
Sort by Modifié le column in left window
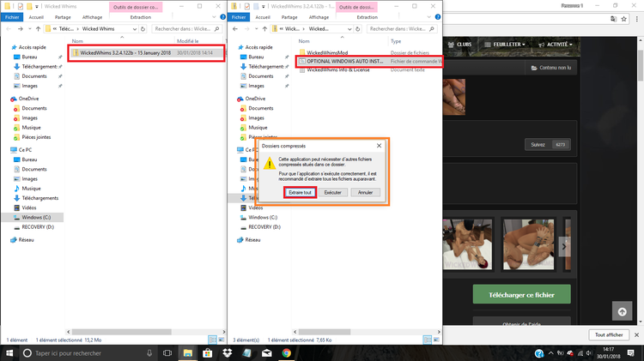coord(188,41)
